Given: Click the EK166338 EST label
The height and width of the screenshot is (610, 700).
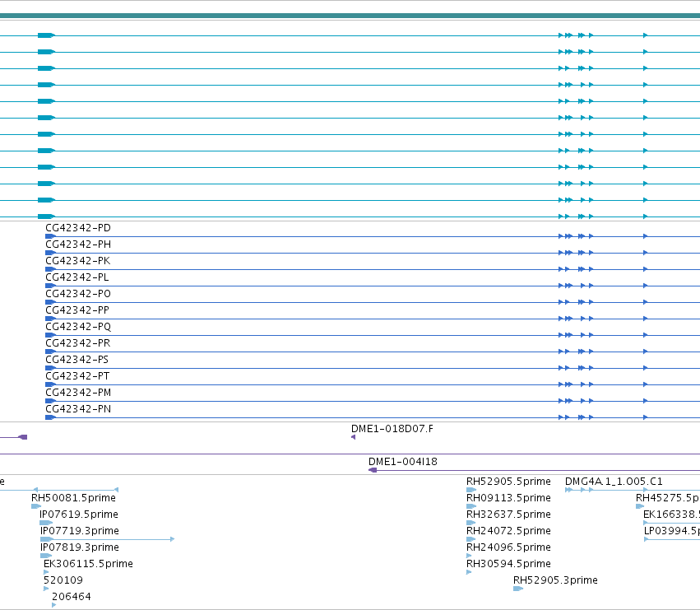Looking at the screenshot, I should click(x=671, y=515).
